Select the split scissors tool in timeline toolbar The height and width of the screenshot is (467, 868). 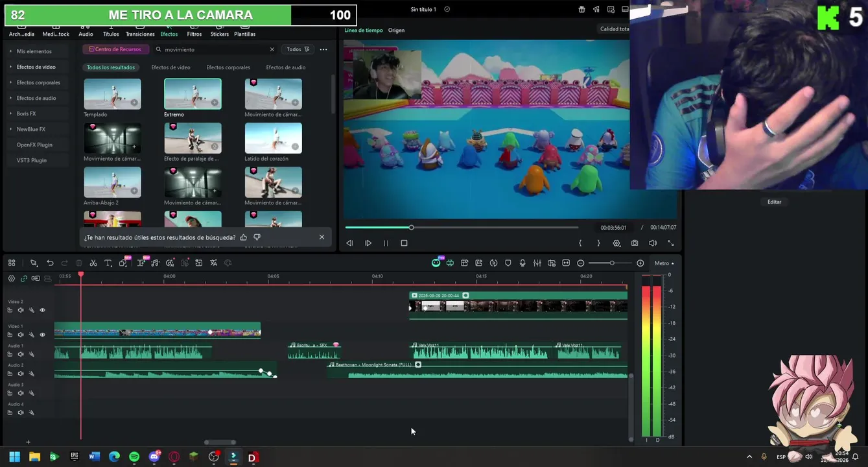coord(93,263)
